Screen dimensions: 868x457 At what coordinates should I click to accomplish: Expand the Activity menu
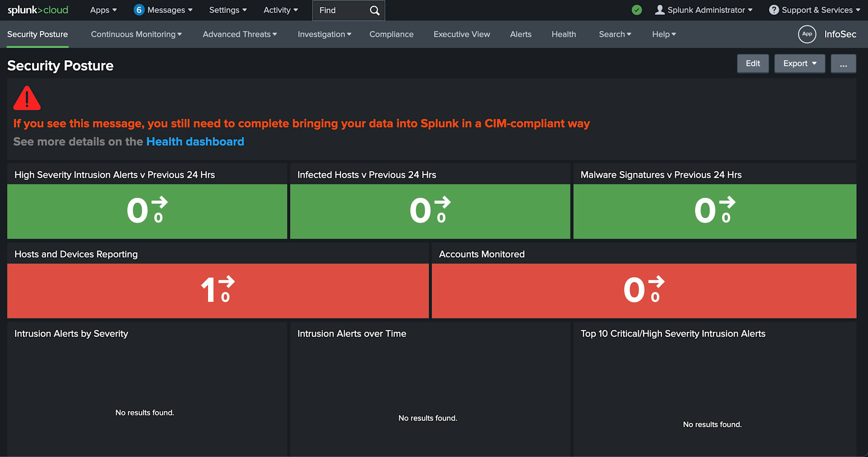pos(280,10)
